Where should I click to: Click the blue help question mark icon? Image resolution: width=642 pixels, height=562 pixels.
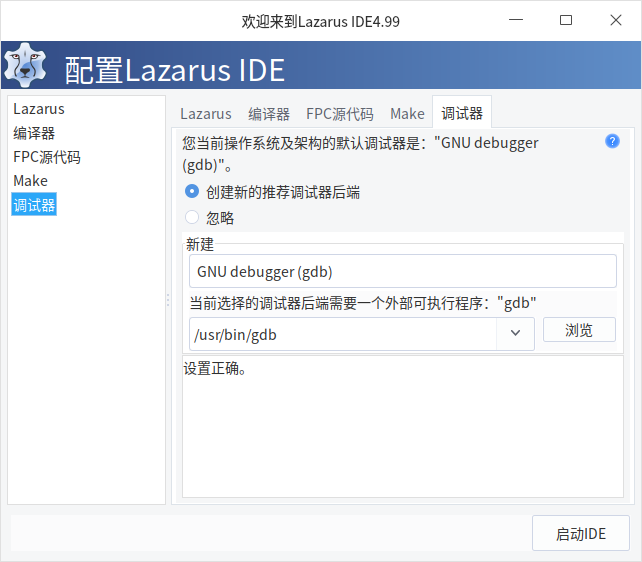point(612,141)
